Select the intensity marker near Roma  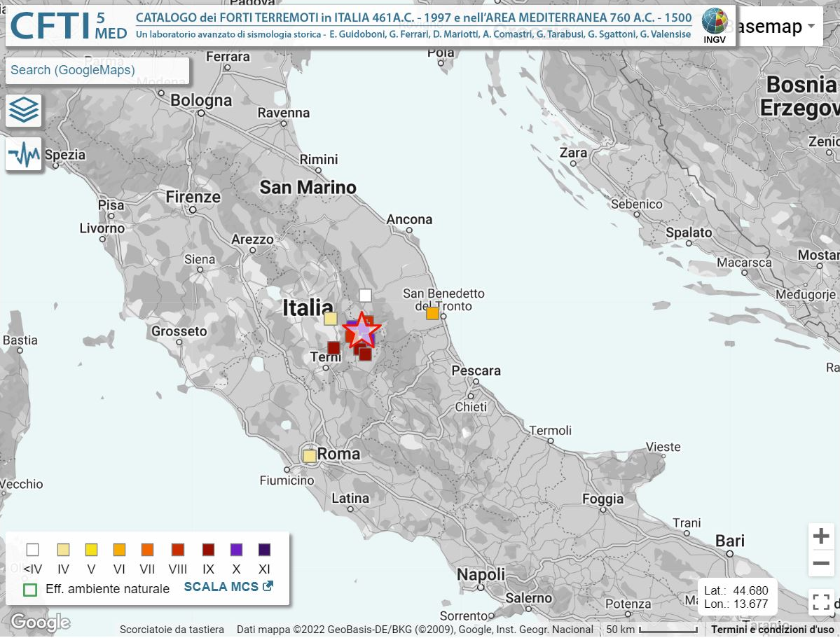(309, 456)
